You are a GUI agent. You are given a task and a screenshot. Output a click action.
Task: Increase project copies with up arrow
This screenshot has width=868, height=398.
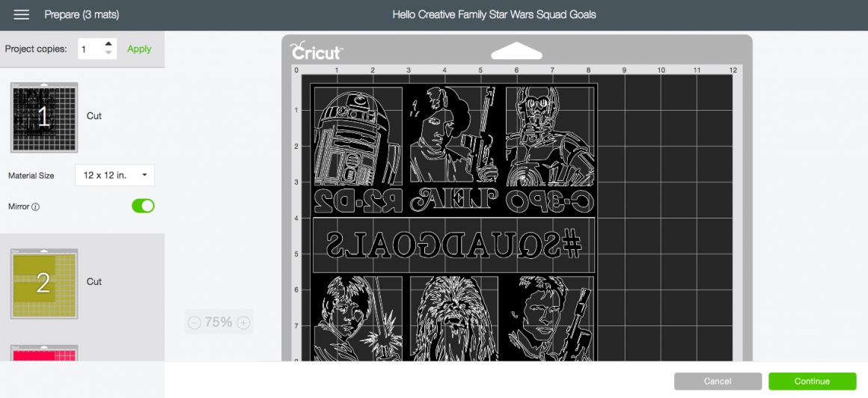point(109,43)
